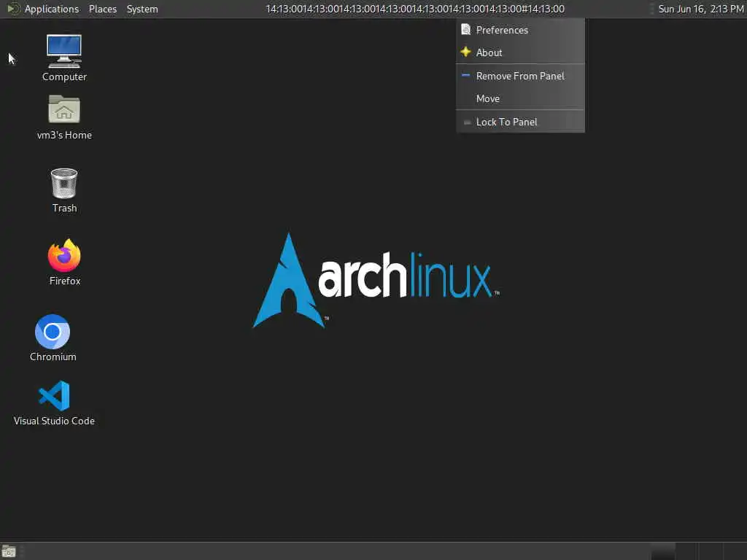Screen dimensions: 747x560
Task: Click the MATE logo icon beside Applications
Action: (13, 9)
